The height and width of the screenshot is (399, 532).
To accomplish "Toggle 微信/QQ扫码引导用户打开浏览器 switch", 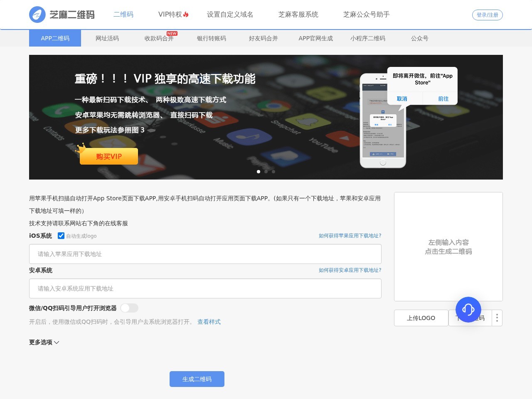I will click(x=129, y=308).
